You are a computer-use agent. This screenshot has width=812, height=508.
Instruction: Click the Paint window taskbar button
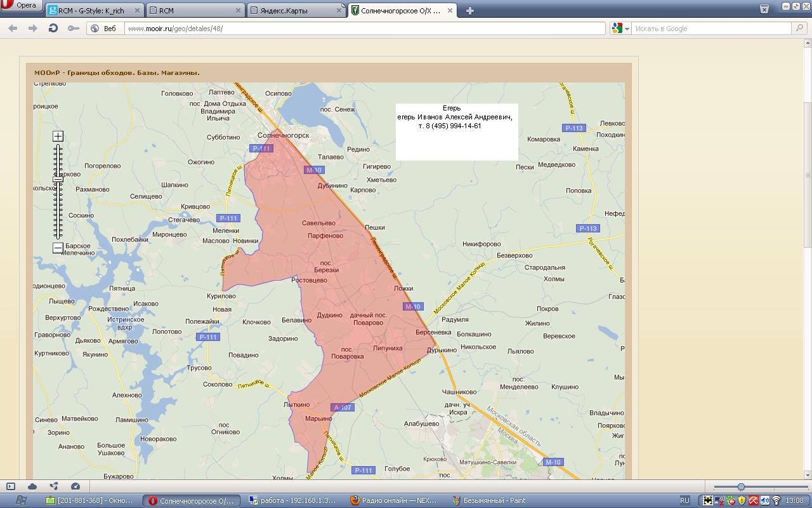click(x=494, y=500)
